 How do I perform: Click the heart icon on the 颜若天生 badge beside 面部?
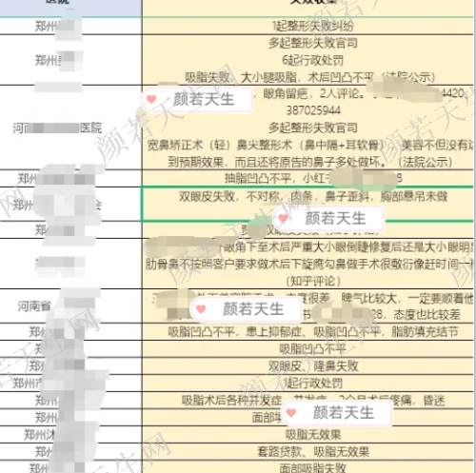[291, 412]
